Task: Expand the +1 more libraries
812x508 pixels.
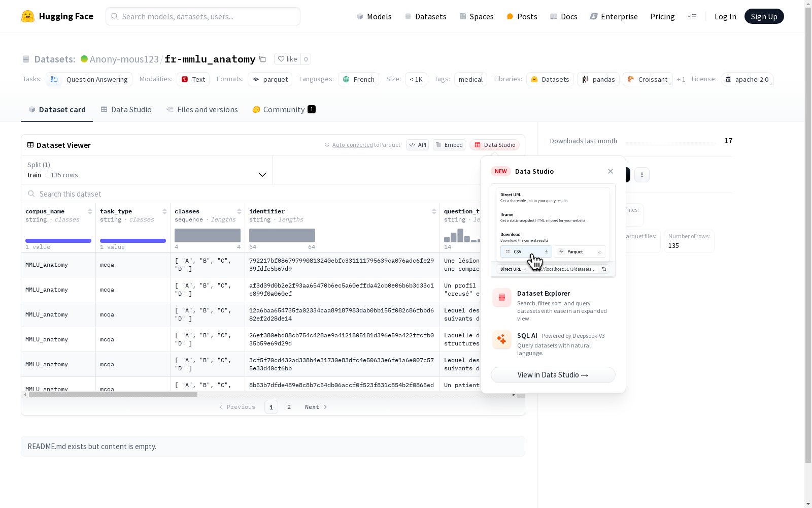Action: point(681,79)
